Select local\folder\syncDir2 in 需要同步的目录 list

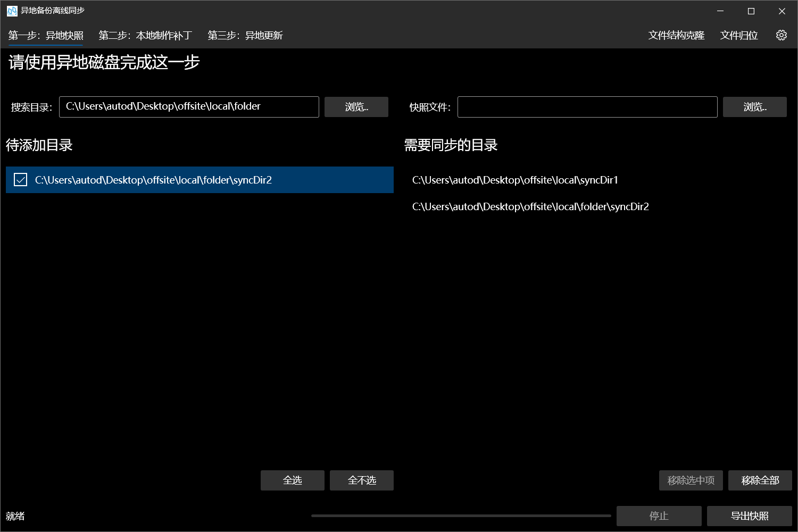[598, 206]
